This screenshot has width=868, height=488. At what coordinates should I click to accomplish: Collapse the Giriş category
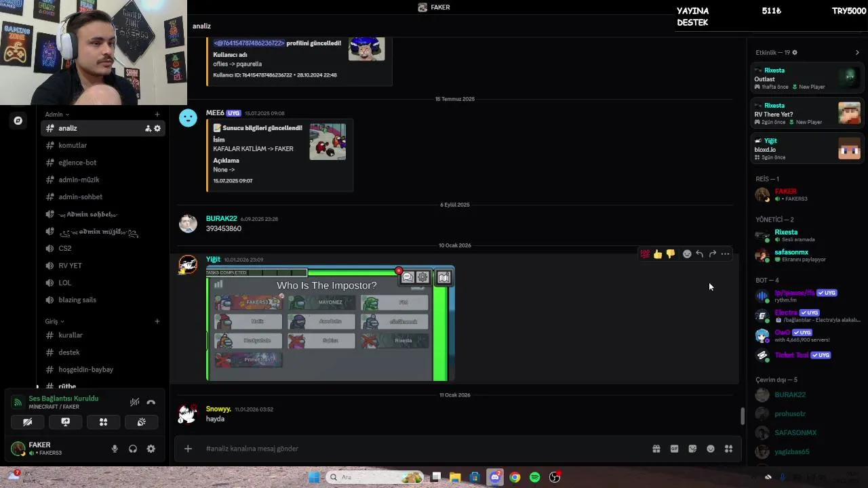[55, 321]
